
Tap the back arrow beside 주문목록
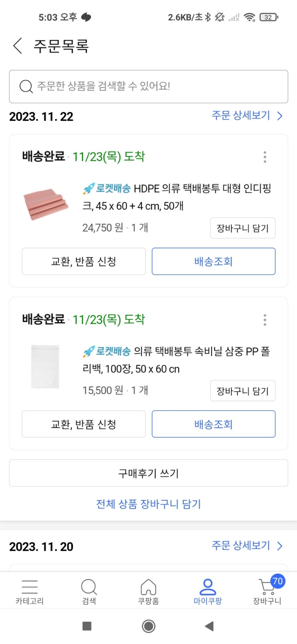coord(17,46)
